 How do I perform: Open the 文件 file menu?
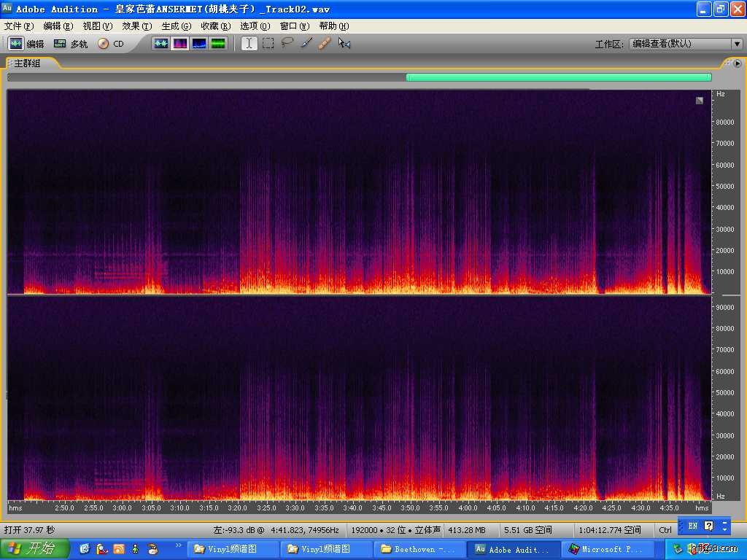click(18, 26)
